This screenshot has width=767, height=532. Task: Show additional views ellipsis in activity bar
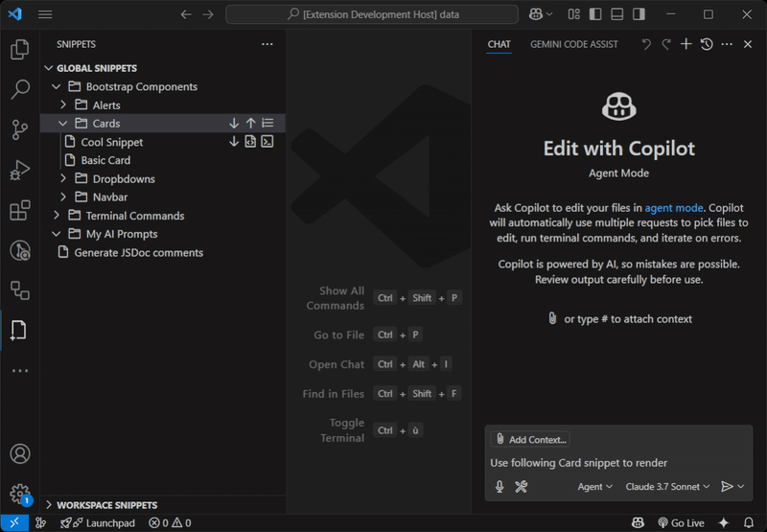19,371
